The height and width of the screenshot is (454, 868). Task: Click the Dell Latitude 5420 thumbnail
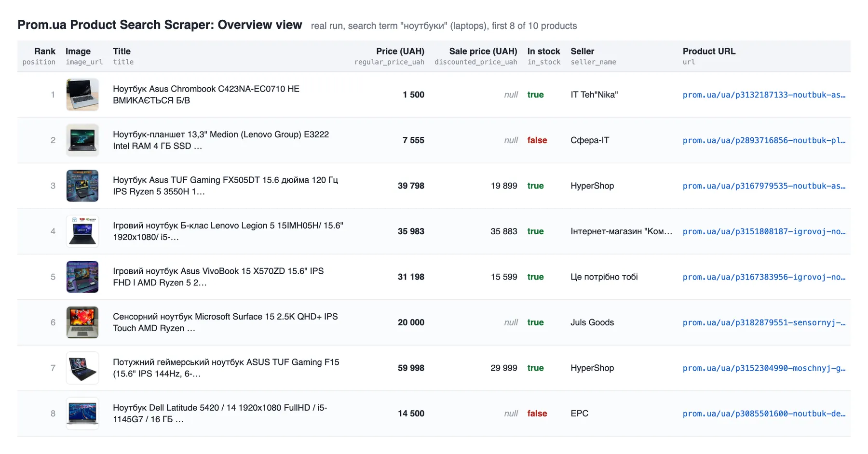pyautogui.click(x=82, y=414)
